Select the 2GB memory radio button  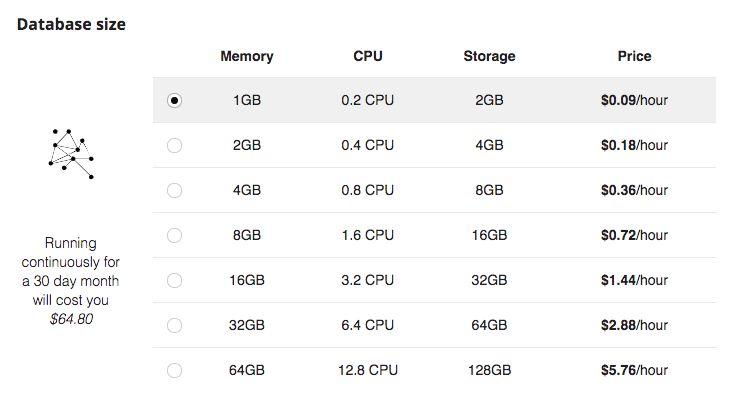click(174, 145)
